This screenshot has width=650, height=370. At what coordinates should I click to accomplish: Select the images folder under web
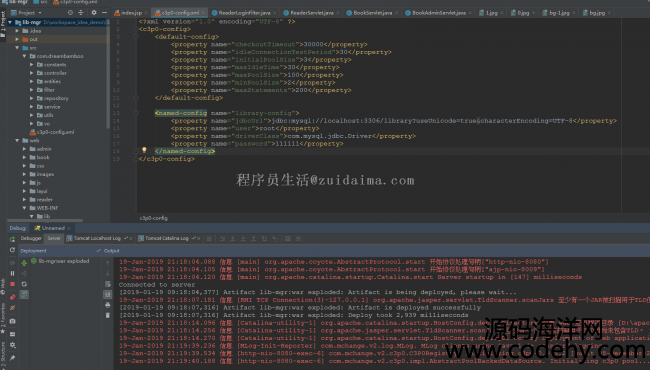point(45,174)
